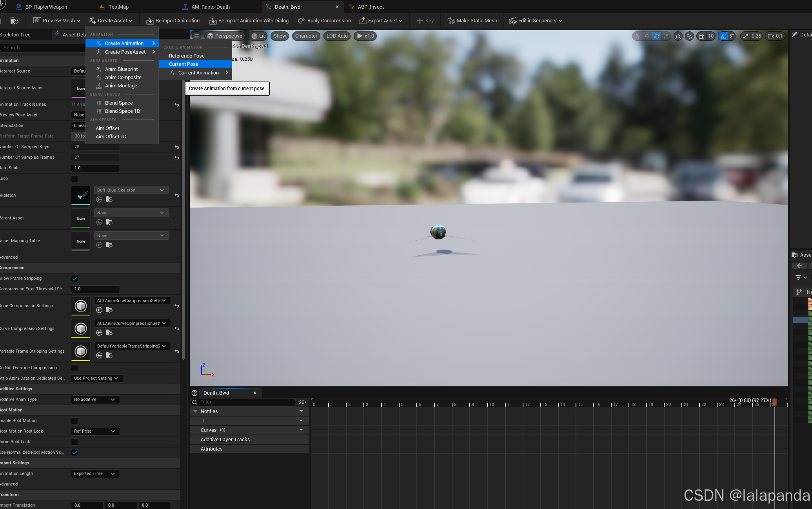Uncheck Allow Frame Stripping
This screenshot has width=812, height=509.
tap(74, 279)
